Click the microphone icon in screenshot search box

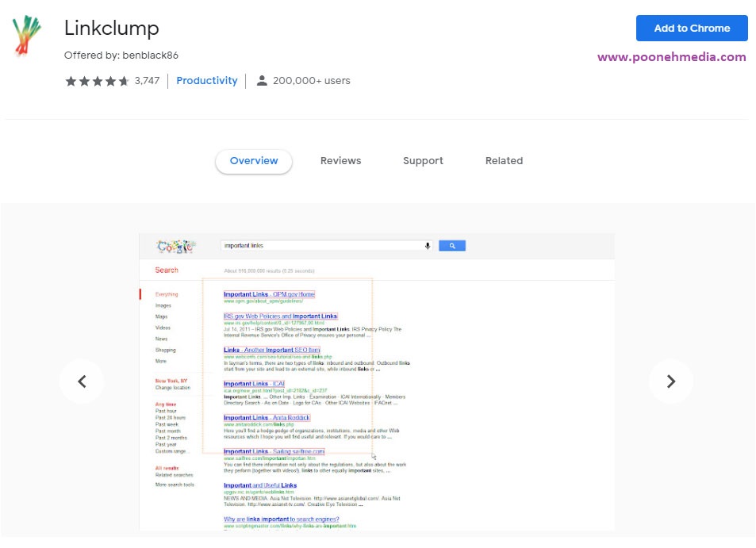point(427,246)
